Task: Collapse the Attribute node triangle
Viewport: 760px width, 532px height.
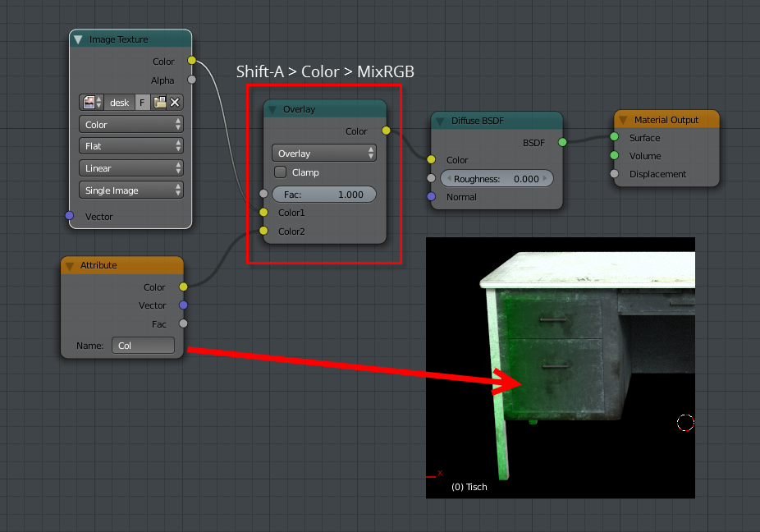Action: coord(69,266)
